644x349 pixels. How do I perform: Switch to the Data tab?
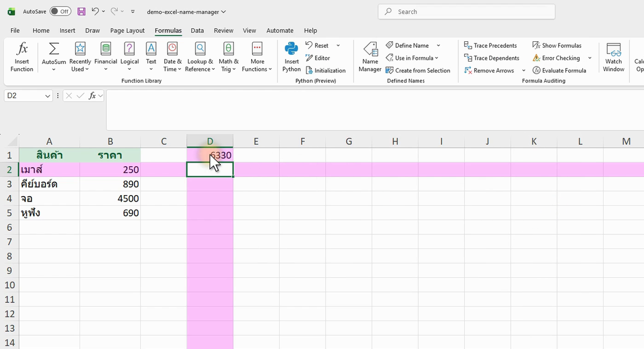(x=197, y=31)
